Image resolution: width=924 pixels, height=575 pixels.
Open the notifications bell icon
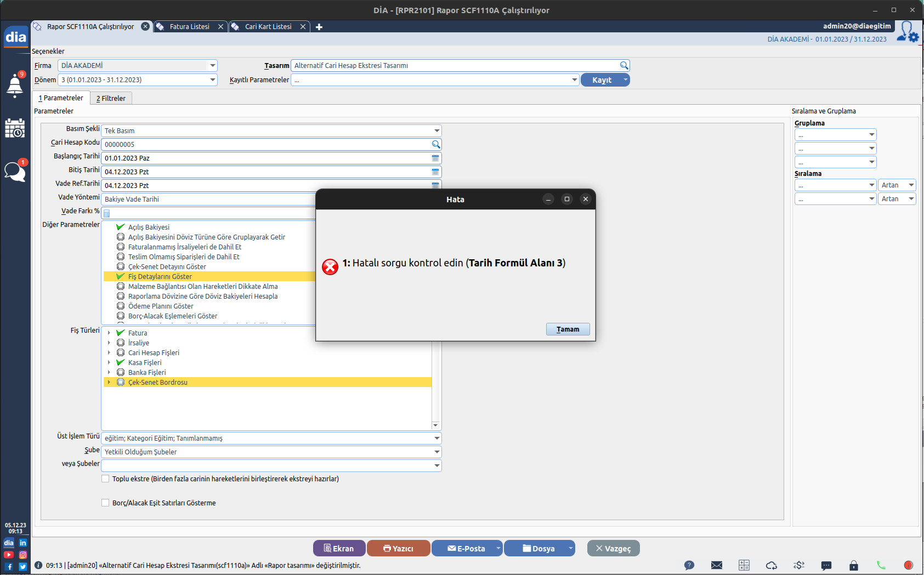click(15, 85)
